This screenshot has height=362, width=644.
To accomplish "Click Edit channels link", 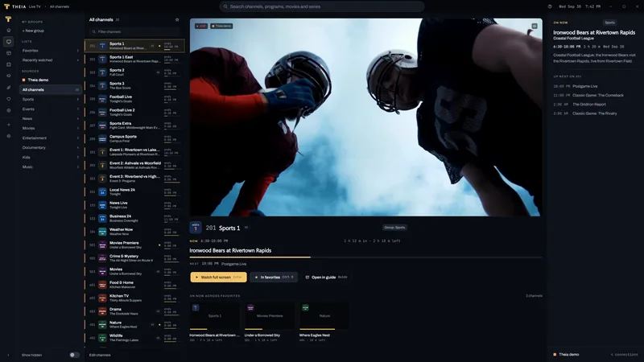I will [x=100, y=355].
